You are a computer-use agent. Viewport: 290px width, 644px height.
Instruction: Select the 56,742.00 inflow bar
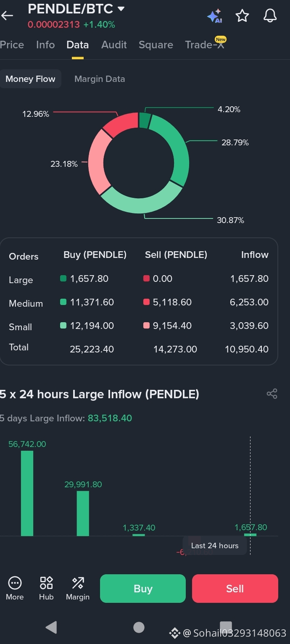(27, 493)
